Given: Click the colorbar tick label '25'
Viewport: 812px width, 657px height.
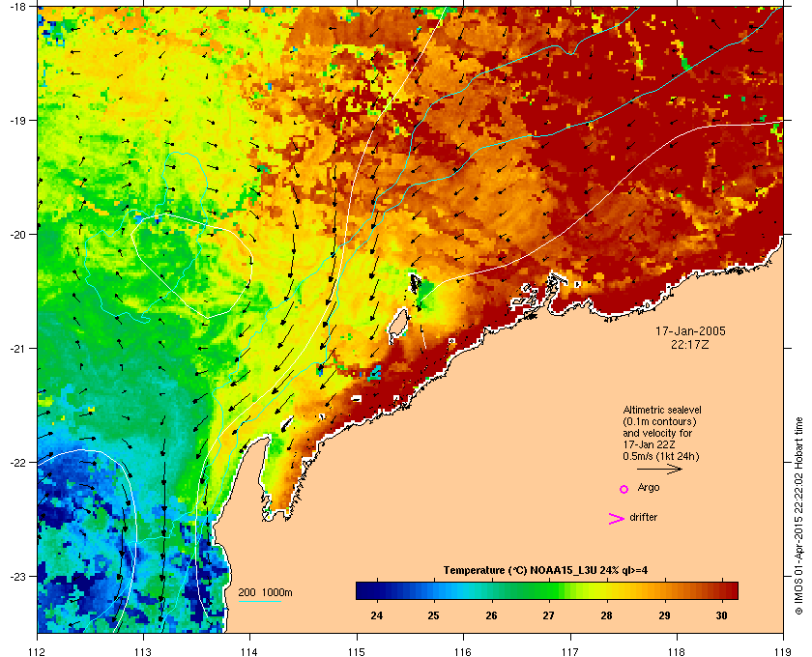Looking at the screenshot, I should click(x=433, y=615).
